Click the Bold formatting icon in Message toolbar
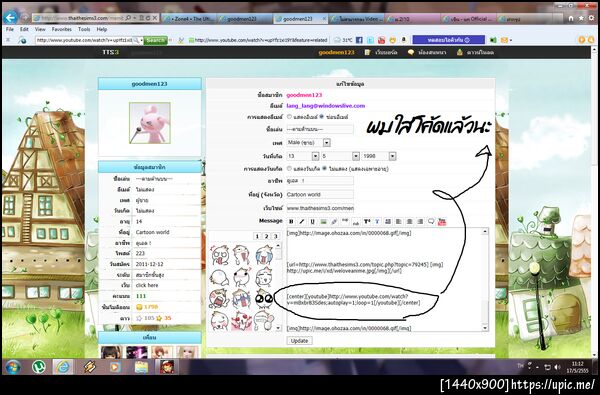Viewport: 600px width, 395px height. (x=291, y=222)
